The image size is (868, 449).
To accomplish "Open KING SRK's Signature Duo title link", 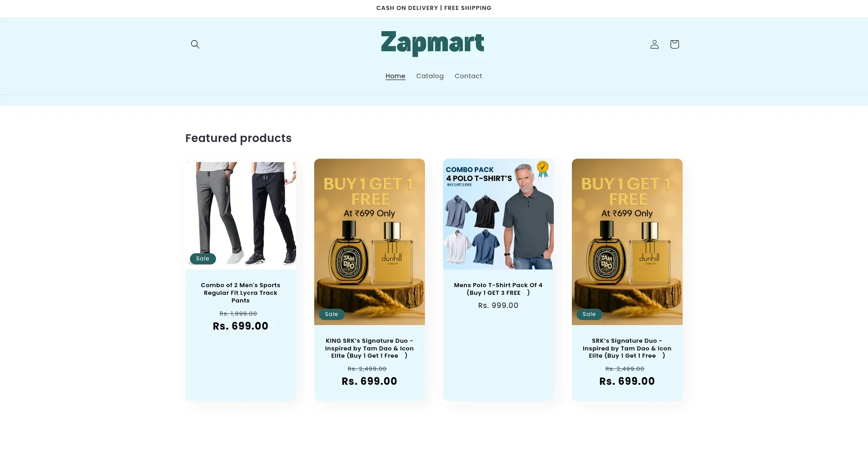I will 369,348.
